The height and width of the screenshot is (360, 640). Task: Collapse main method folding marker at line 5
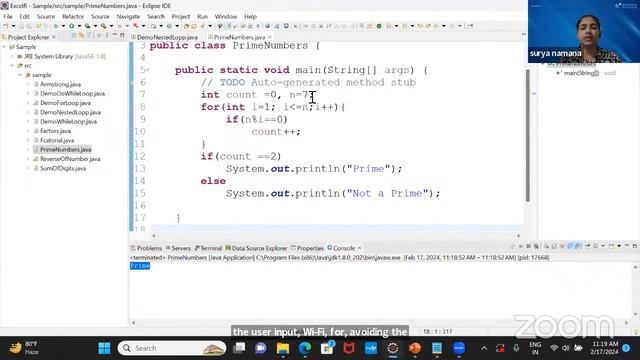(x=147, y=70)
